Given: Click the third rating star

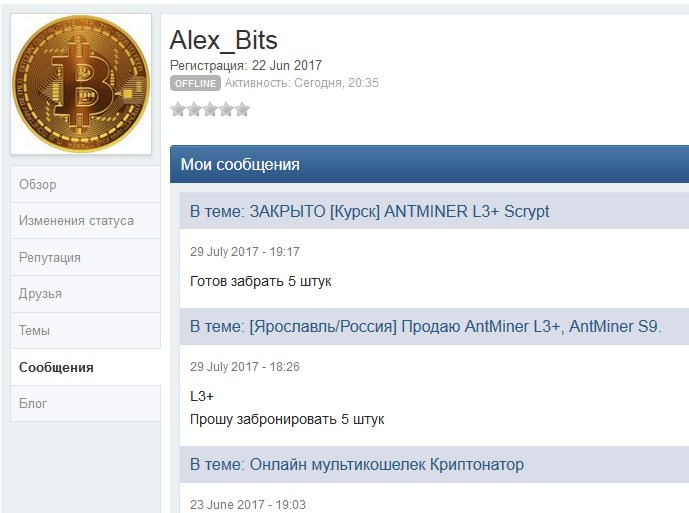Looking at the screenshot, I should tap(210, 110).
